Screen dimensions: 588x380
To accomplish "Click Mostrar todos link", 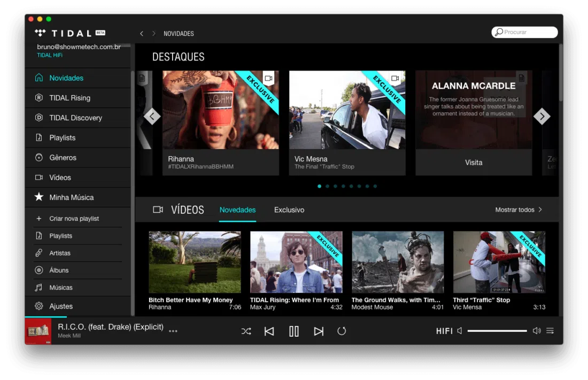I will 514,210.
